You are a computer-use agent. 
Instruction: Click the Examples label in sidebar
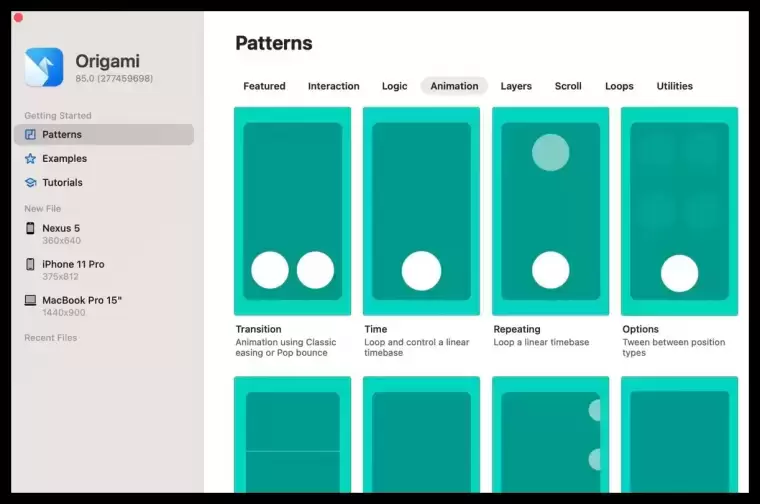pyautogui.click(x=64, y=158)
